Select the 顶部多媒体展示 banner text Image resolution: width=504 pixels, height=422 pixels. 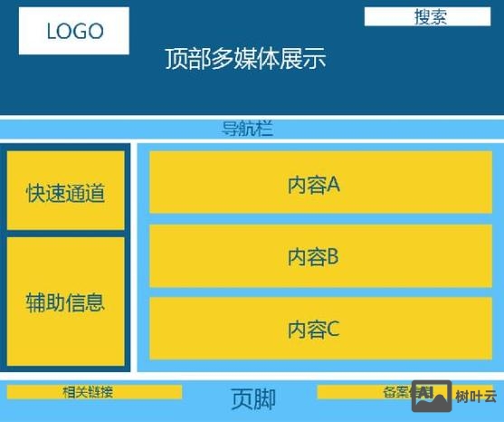click(245, 59)
